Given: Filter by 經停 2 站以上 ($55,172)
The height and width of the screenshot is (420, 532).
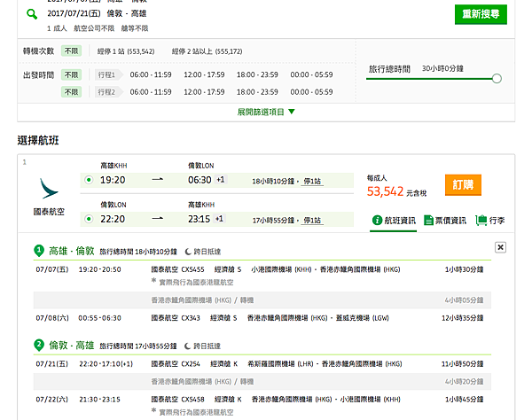Looking at the screenshot, I should [x=207, y=51].
